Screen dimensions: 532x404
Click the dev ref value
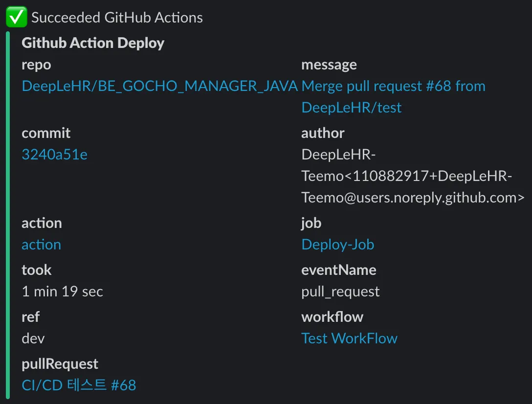33,338
